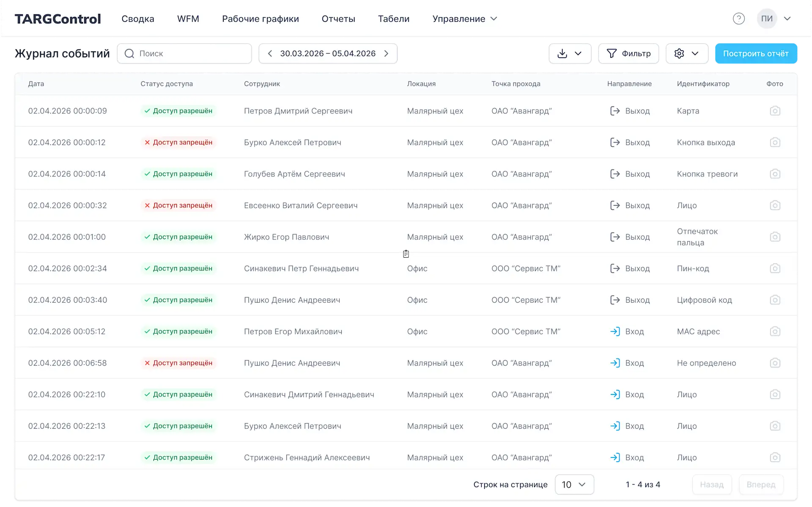The image size is (812, 507).
Task: Expand the export options chevron
Action: click(x=578, y=53)
